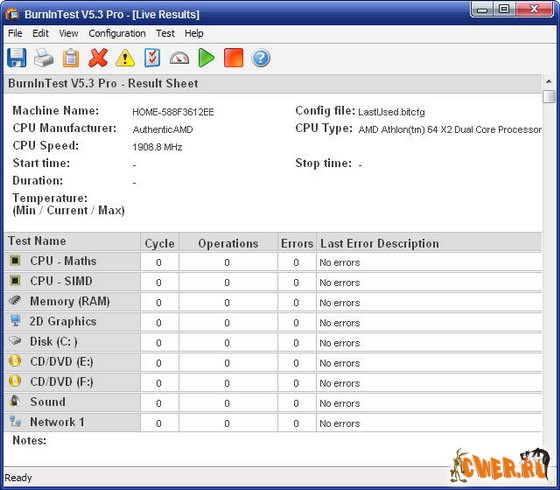The height and width of the screenshot is (490, 560).
Task: Click No errors in the Sound row
Action: point(339,403)
